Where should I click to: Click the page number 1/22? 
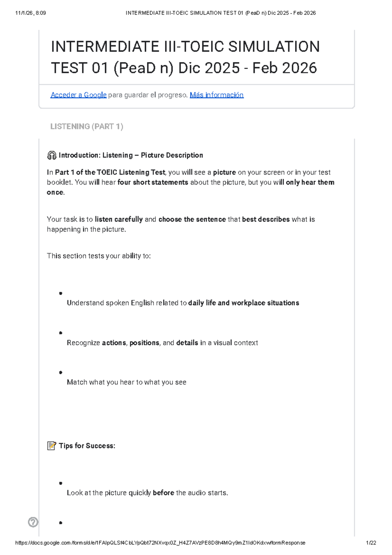pos(371,543)
